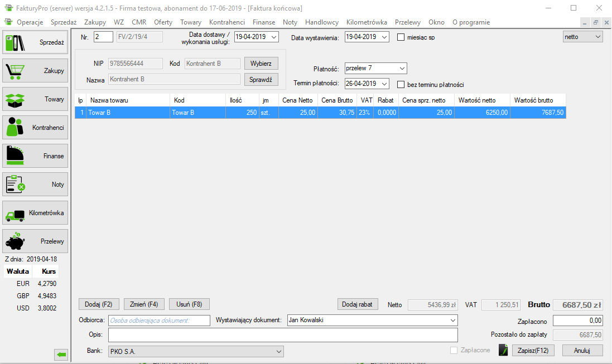Open Przelewy piggy bank module
The image size is (612, 364).
(35, 242)
